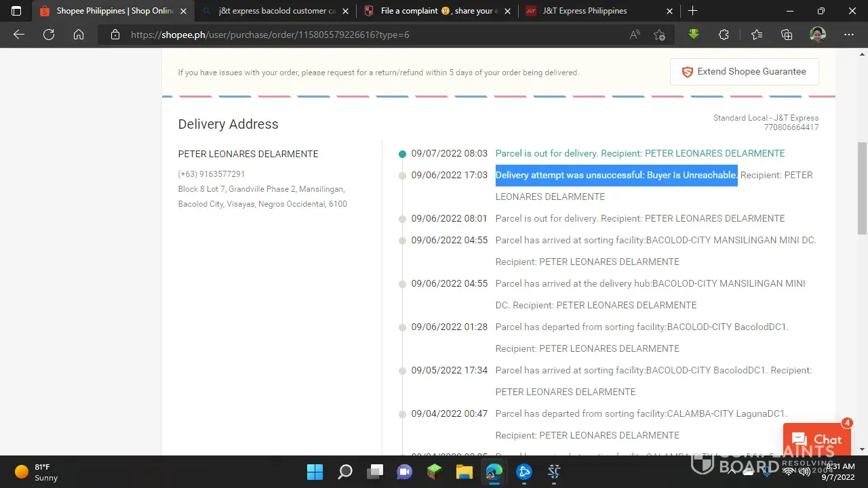View site security lock information
This screenshot has height=488, width=868.
[115, 35]
